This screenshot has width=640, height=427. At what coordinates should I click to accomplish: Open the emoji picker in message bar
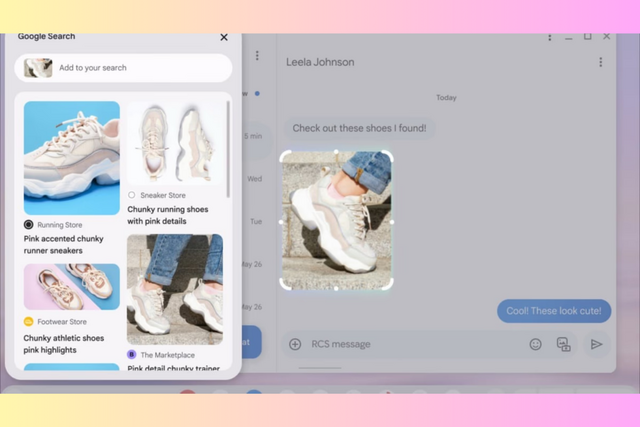535,344
